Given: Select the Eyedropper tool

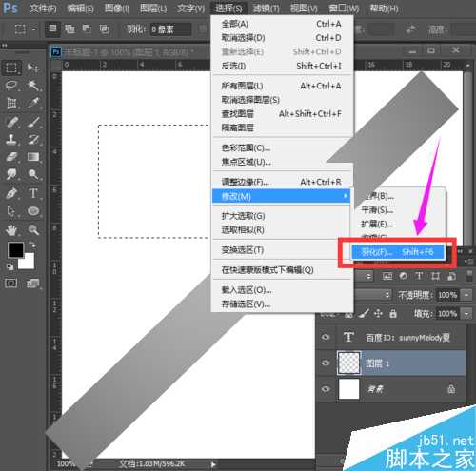Looking at the screenshot, I should 33,103.
